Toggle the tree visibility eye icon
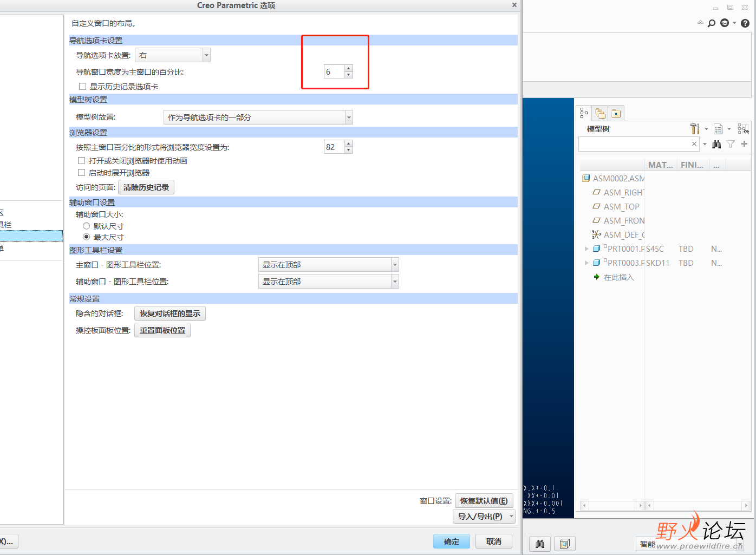The height and width of the screenshot is (555, 756). coord(743,129)
